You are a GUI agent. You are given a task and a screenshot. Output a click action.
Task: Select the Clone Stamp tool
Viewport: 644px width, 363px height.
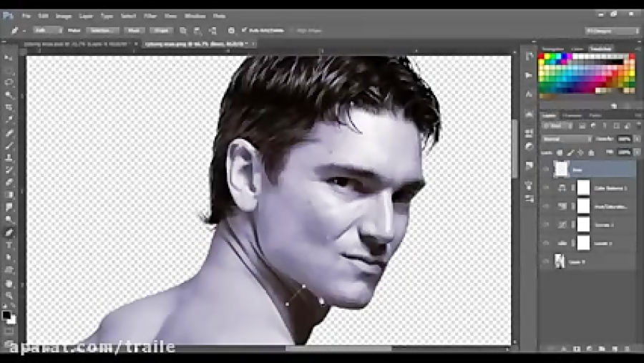[x=9, y=158]
